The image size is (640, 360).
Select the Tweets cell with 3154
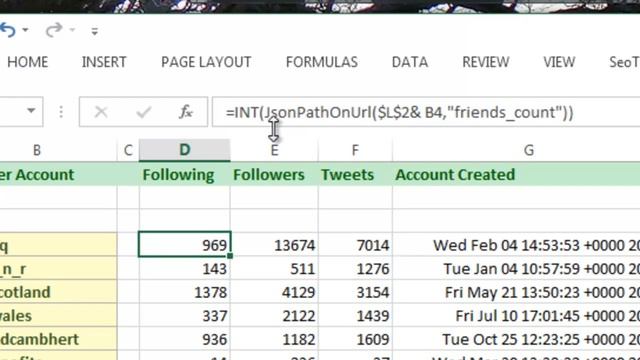355,292
